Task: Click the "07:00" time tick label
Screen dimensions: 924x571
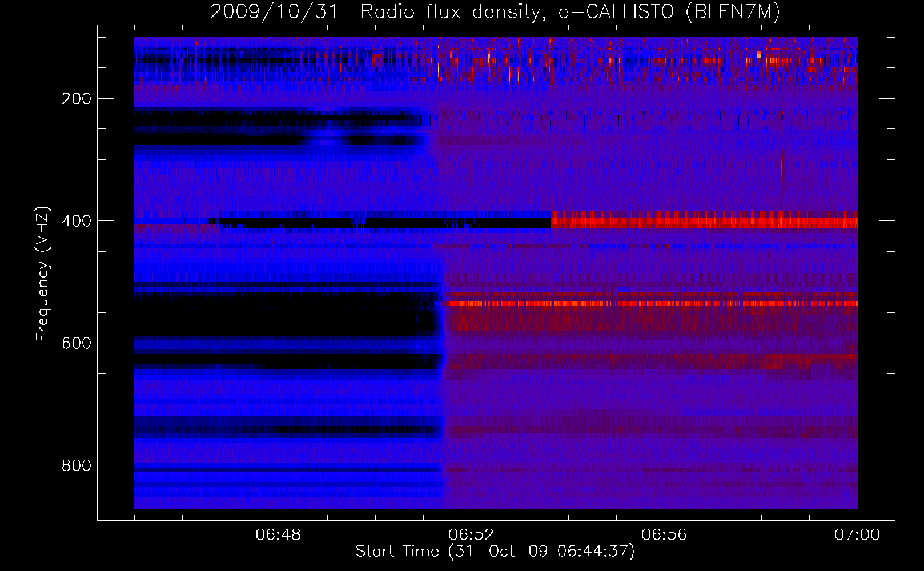Action: point(857,535)
